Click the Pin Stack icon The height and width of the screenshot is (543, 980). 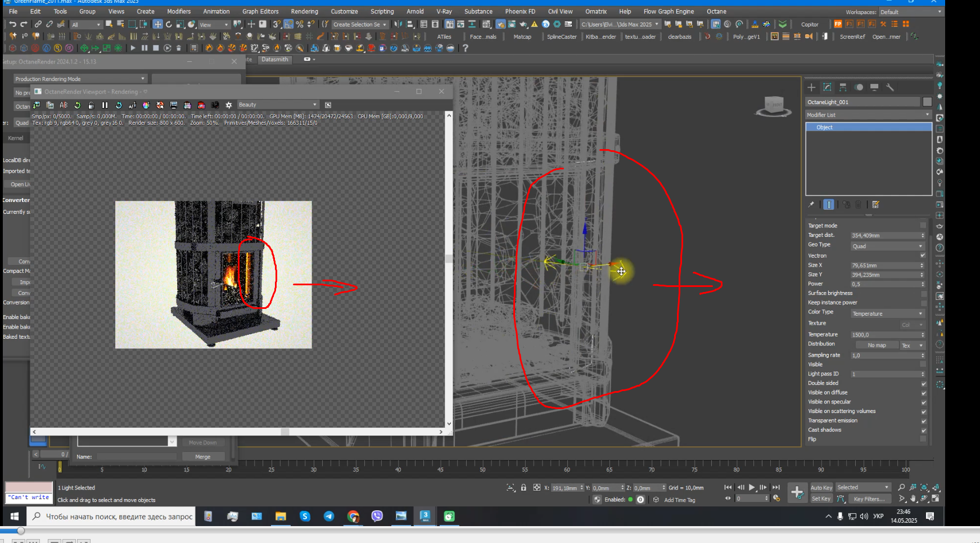pos(811,205)
